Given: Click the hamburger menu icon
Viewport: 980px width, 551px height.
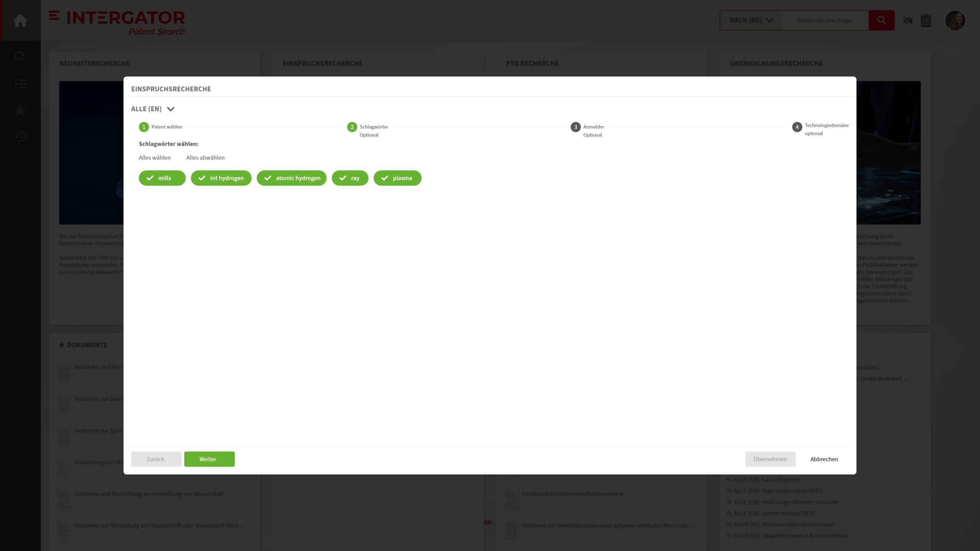Looking at the screenshot, I should [x=53, y=15].
